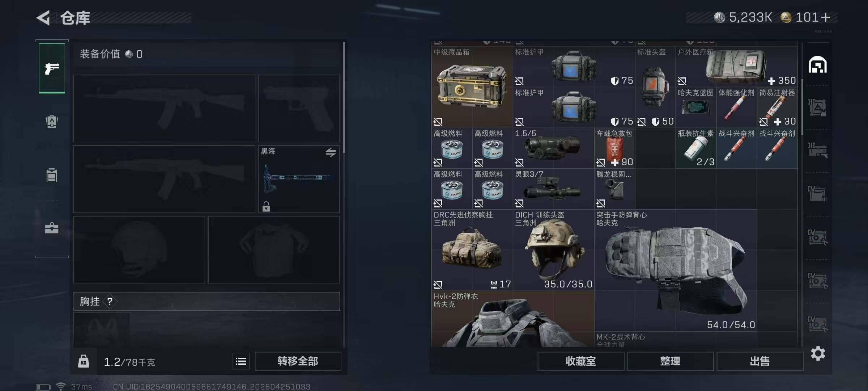Click the 出售 sell button
This screenshot has width=868, height=391.
pyautogui.click(x=759, y=361)
